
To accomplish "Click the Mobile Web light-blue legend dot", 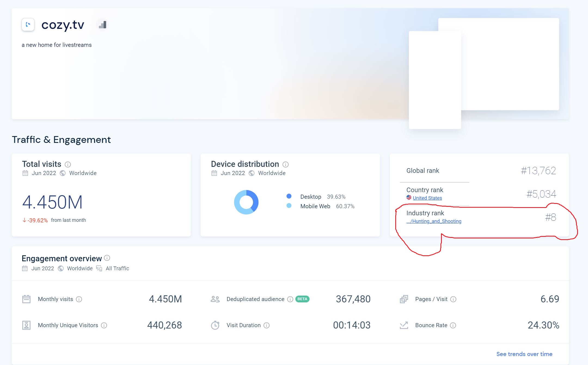I will [x=289, y=206].
